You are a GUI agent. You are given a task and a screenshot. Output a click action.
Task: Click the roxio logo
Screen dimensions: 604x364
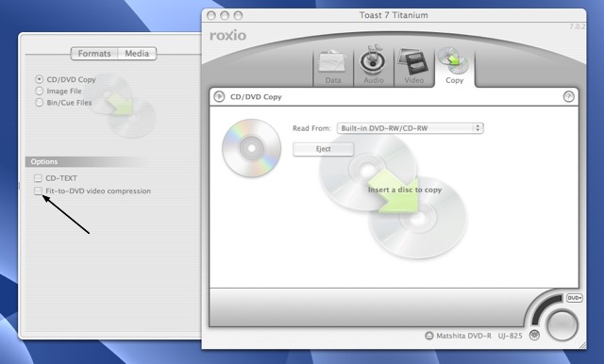click(x=228, y=36)
